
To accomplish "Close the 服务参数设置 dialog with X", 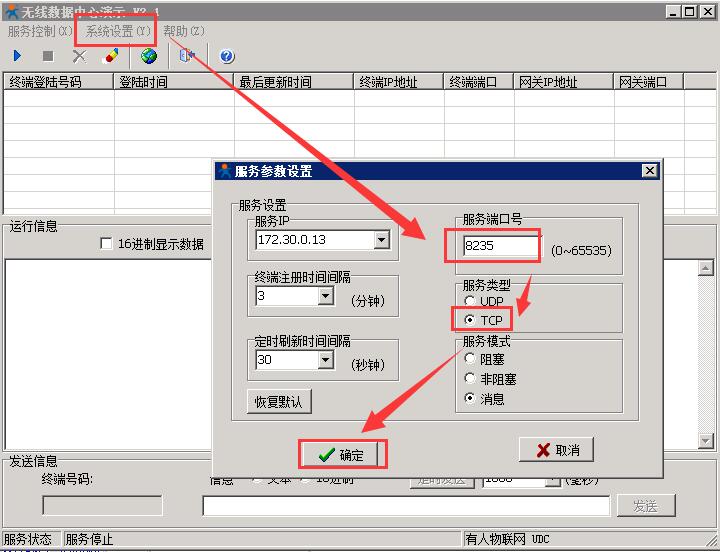I will click(x=649, y=171).
